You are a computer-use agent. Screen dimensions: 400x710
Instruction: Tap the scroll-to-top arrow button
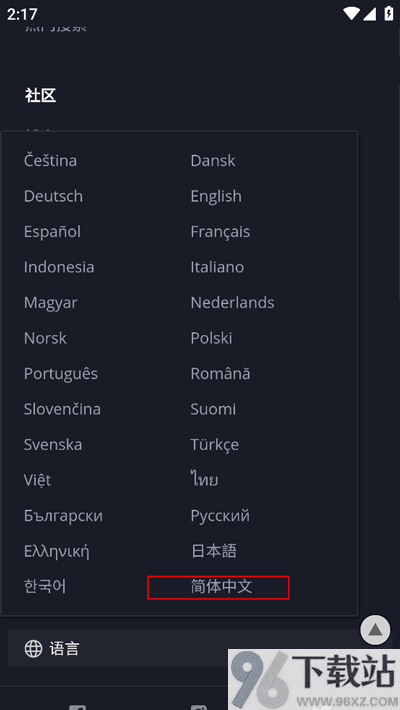375,630
